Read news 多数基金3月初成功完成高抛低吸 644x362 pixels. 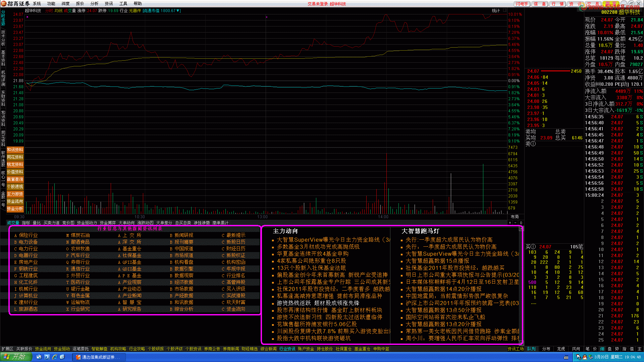318,247
